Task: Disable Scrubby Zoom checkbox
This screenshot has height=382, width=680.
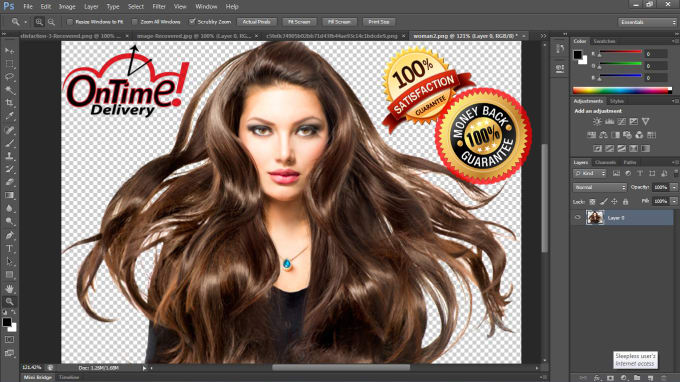Action: [192, 22]
